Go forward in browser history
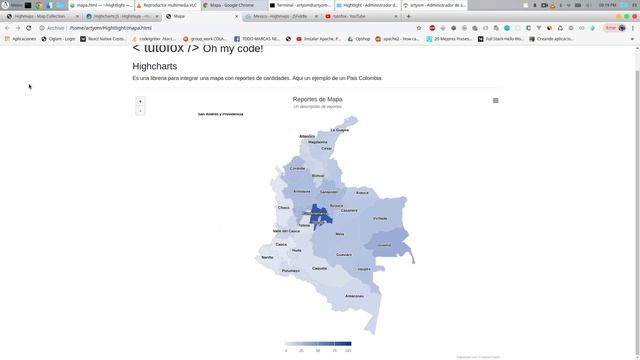 [x=18, y=28]
